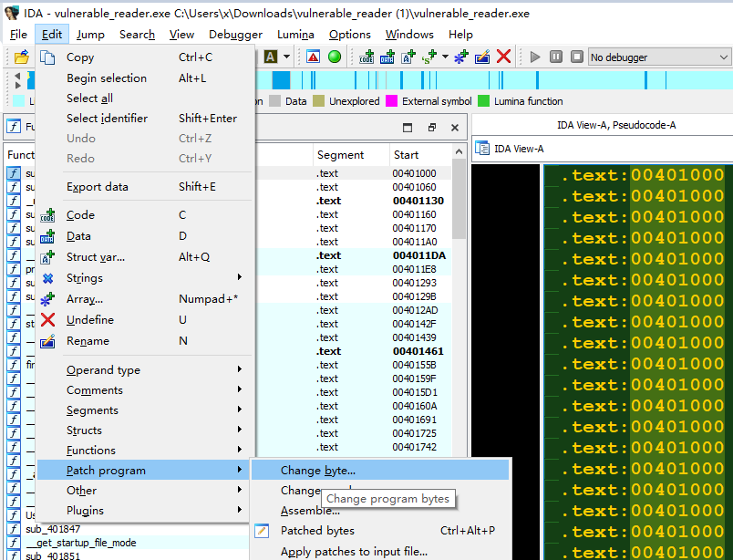Maximize the Functions panel
Screen dimensions: 733x560
click(x=408, y=128)
